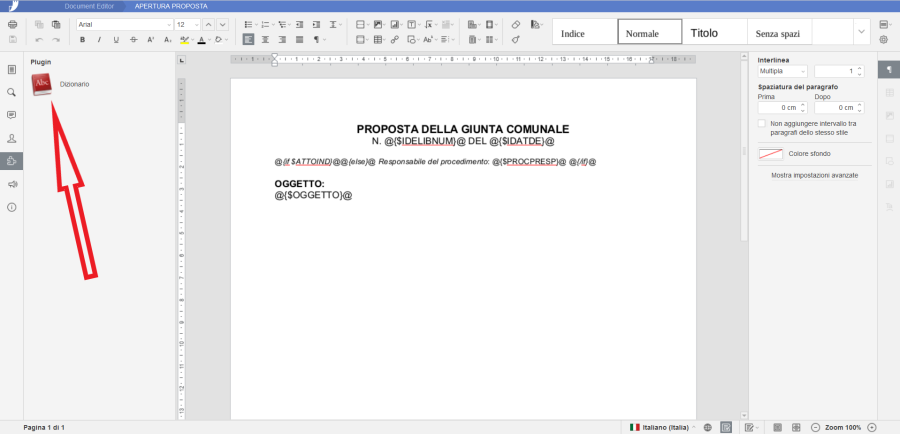
Task: Click the print icon in toolbar
Action: 12,23
